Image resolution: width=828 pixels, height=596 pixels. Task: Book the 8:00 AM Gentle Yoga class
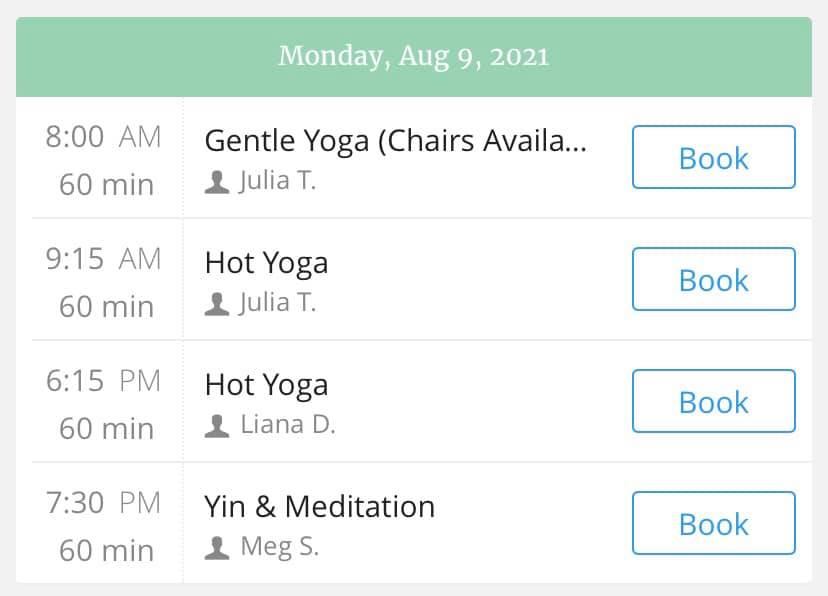click(x=713, y=157)
